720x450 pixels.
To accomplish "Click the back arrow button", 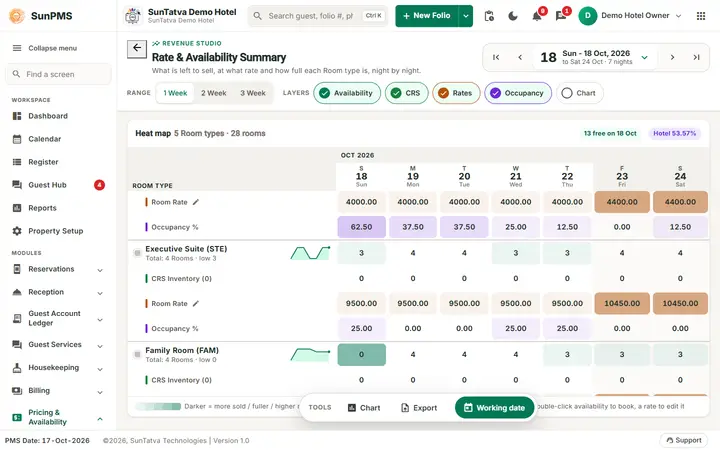I will [x=137, y=48].
